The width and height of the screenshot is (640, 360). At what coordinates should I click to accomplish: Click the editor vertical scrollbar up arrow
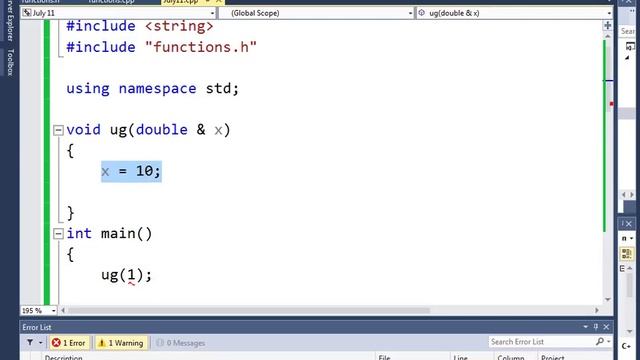coord(608,36)
